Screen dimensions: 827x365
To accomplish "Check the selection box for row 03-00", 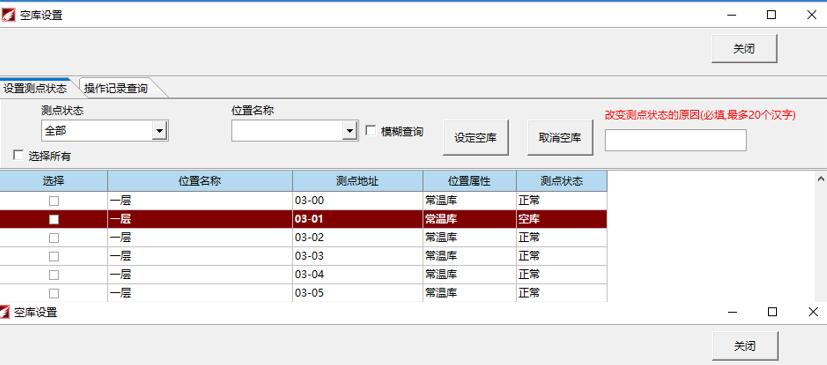I will (x=54, y=201).
